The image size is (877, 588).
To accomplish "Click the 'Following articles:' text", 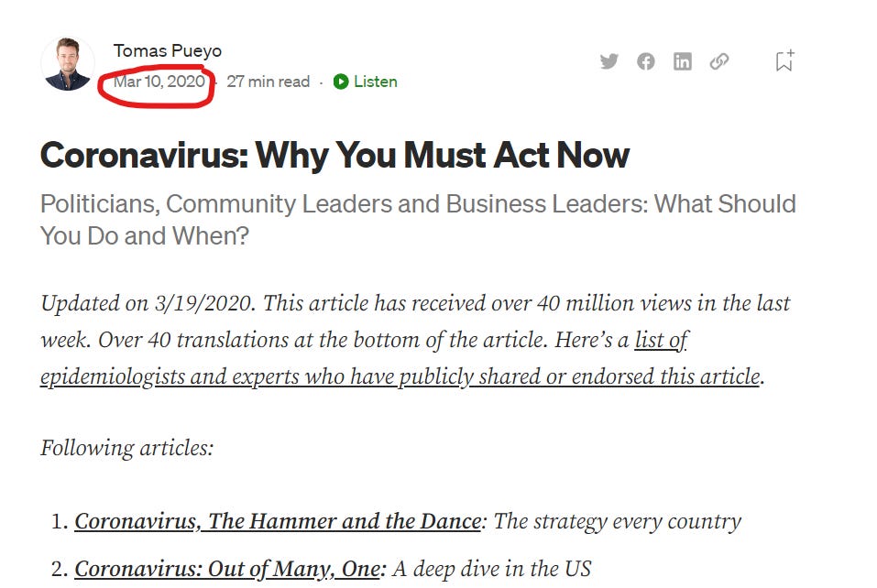I will [127, 448].
